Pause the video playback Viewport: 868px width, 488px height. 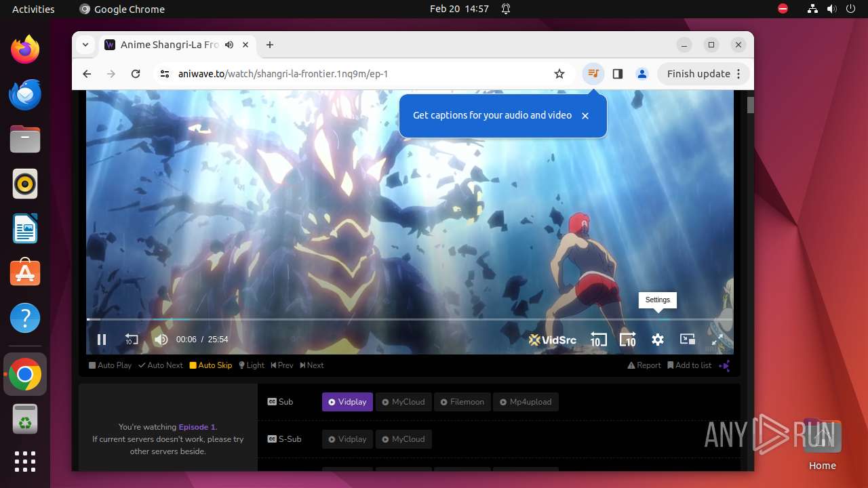[x=102, y=340]
